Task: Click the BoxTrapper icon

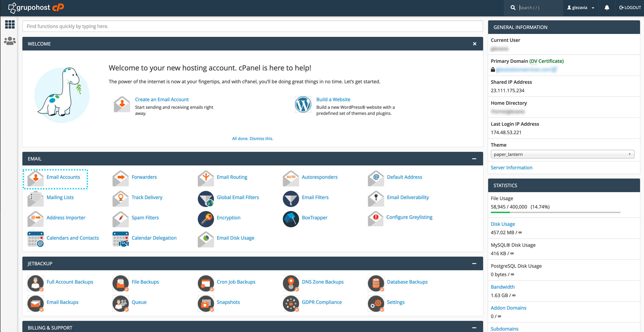Action: 291,219
